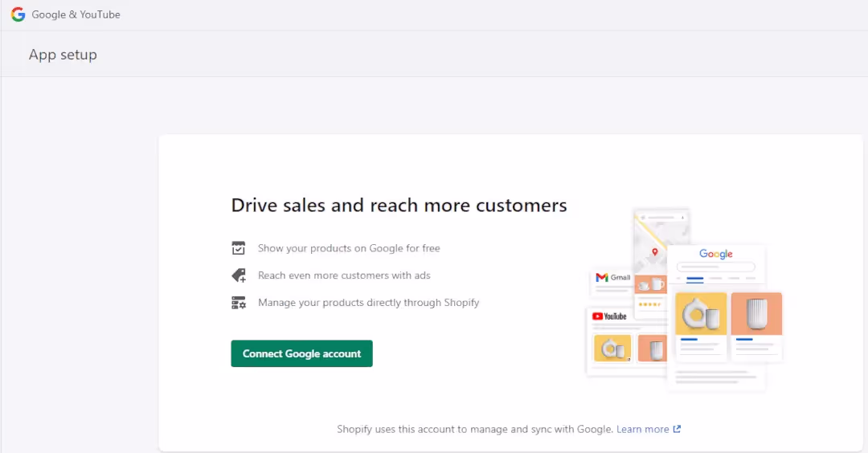868x453 pixels.
Task: Click the tag plus icon beside Reach even more customers
Action: point(239,275)
